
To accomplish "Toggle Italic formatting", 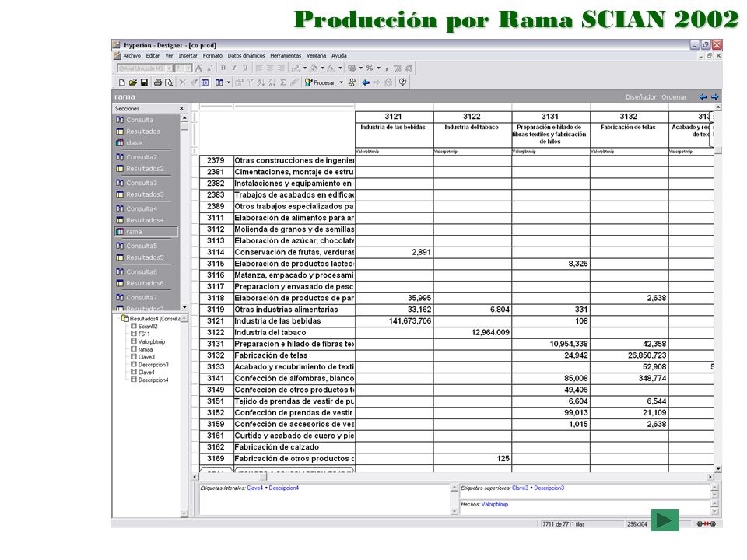I will (x=234, y=68).
